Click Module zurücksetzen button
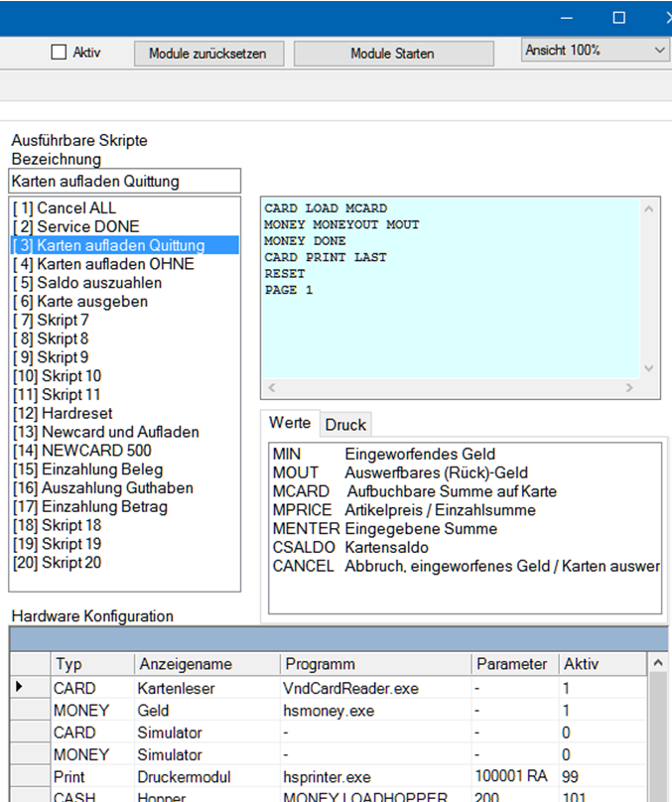Screen dimensions: 672x802 pos(208,54)
